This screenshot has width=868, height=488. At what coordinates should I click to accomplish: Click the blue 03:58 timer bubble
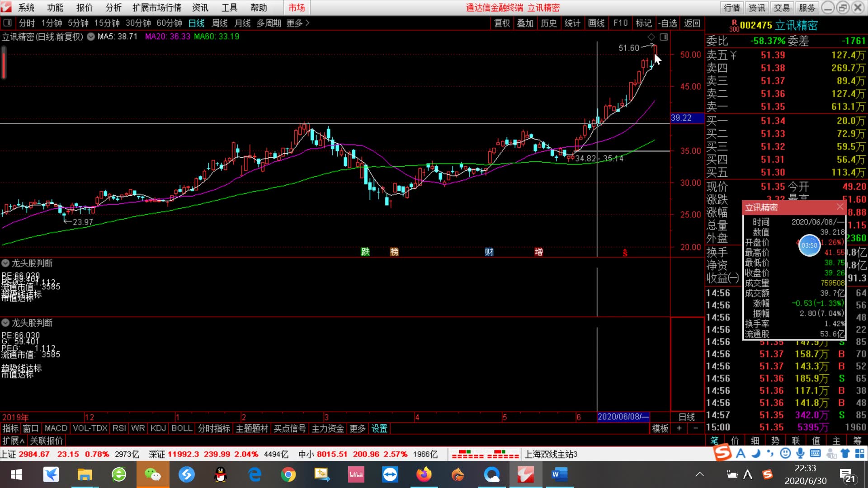tap(809, 245)
